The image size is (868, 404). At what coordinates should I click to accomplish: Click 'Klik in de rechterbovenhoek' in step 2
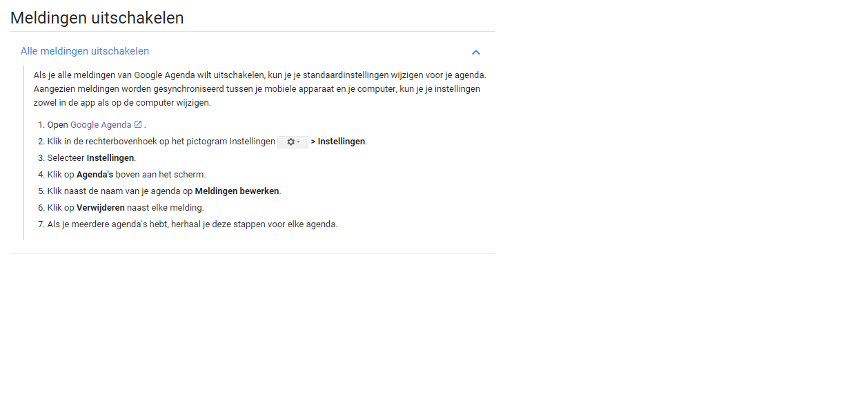click(100, 142)
